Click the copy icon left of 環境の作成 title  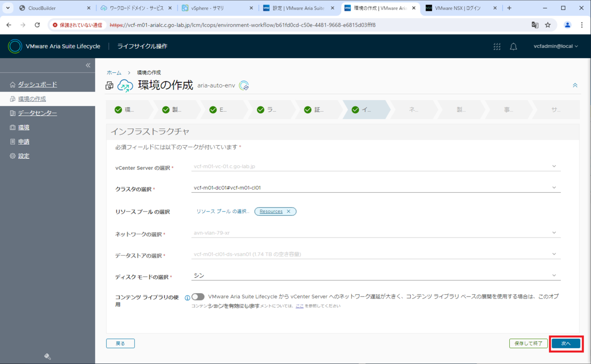click(x=109, y=86)
